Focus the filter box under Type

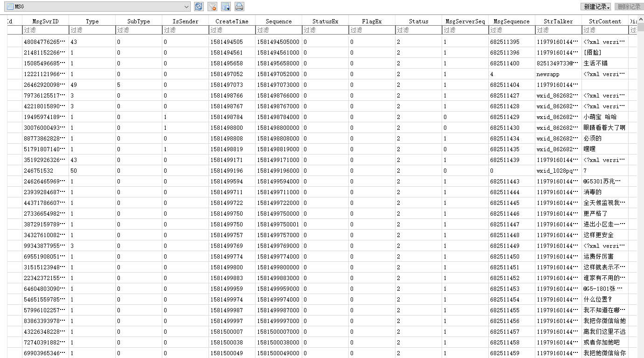(92, 30)
